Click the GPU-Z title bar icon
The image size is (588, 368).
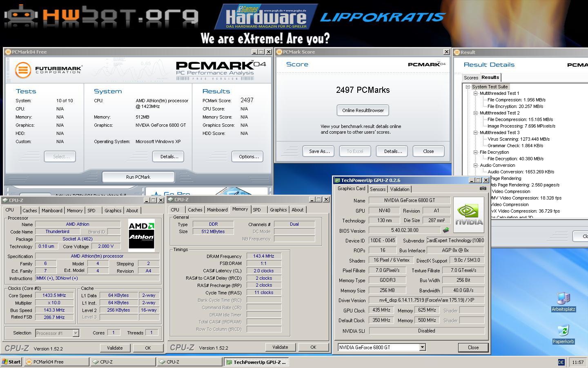coord(337,180)
